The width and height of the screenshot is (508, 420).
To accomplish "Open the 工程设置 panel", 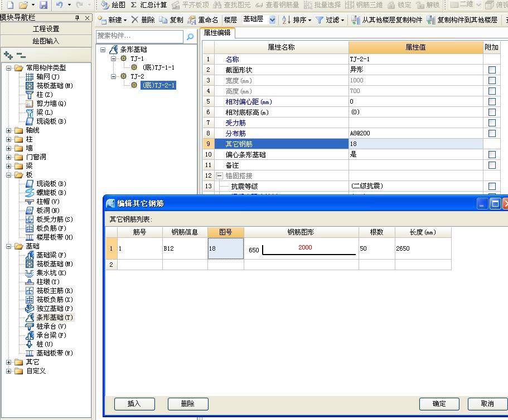I will pyautogui.click(x=46, y=29).
